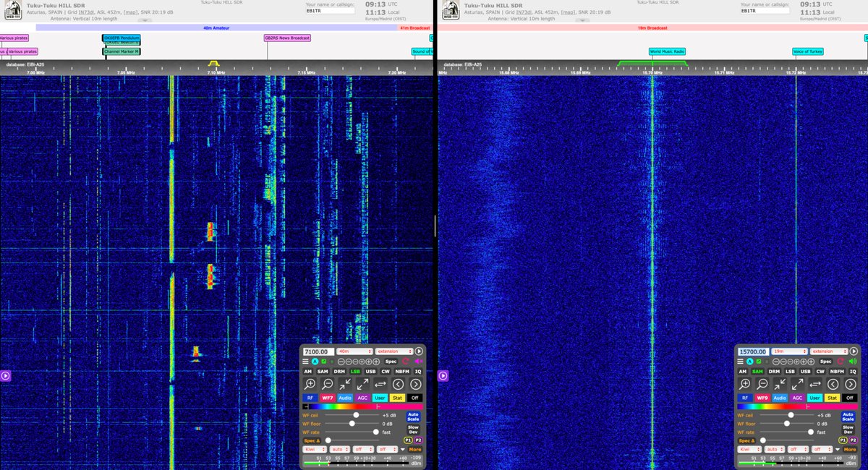Click left-arrow page button in right panel
The height and width of the screenshot is (470, 868).
[833, 384]
